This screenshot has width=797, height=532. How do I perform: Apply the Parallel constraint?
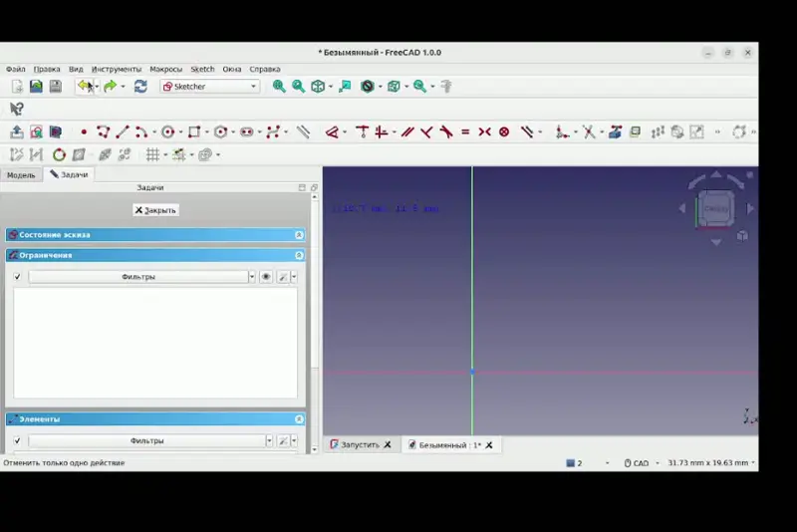pyautogui.click(x=407, y=133)
